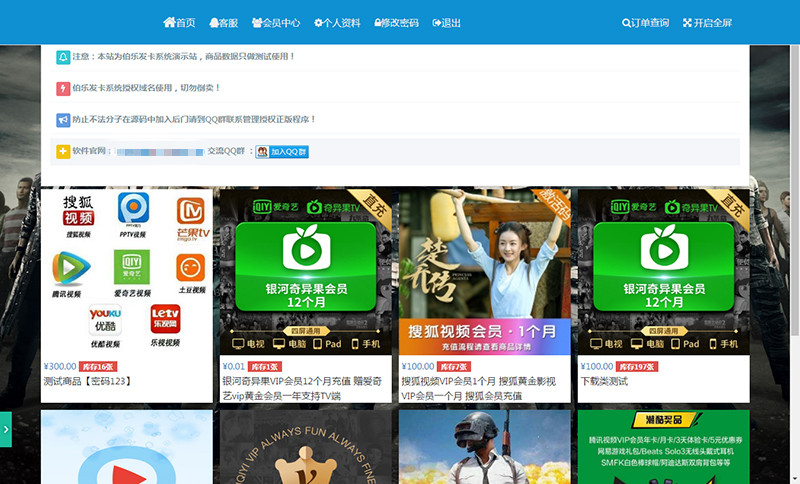The image size is (800, 484).
Task: Click the teal bell notice icon
Action: (x=63, y=57)
